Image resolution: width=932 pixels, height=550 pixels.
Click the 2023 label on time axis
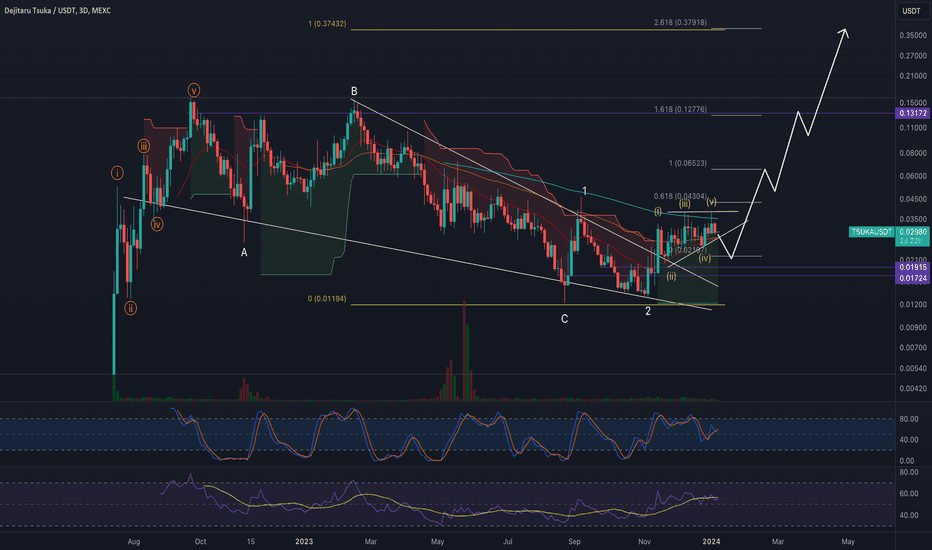[x=304, y=542]
